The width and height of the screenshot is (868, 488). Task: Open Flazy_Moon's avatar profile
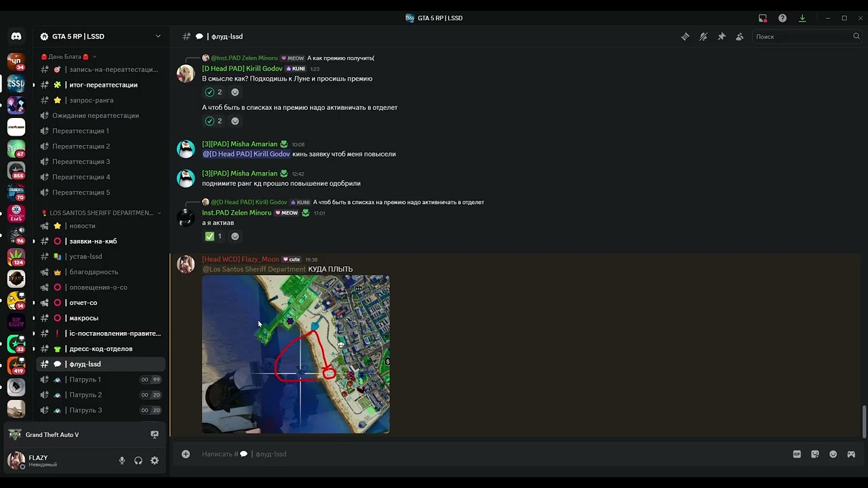click(x=186, y=264)
